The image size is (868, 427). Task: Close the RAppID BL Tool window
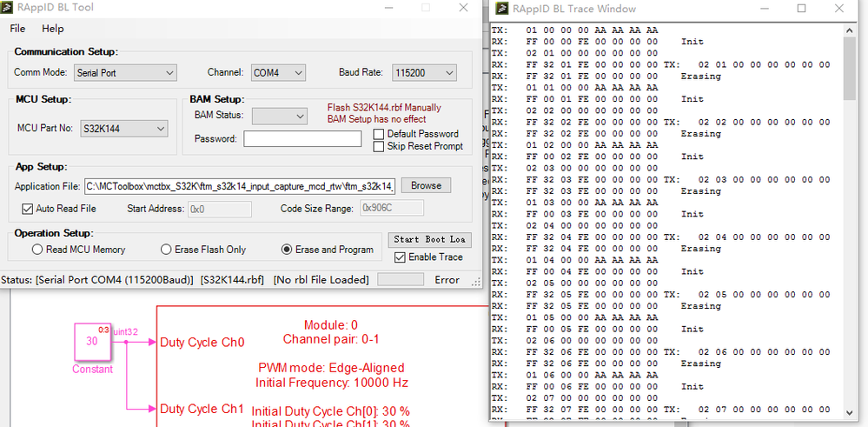click(x=464, y=8)
